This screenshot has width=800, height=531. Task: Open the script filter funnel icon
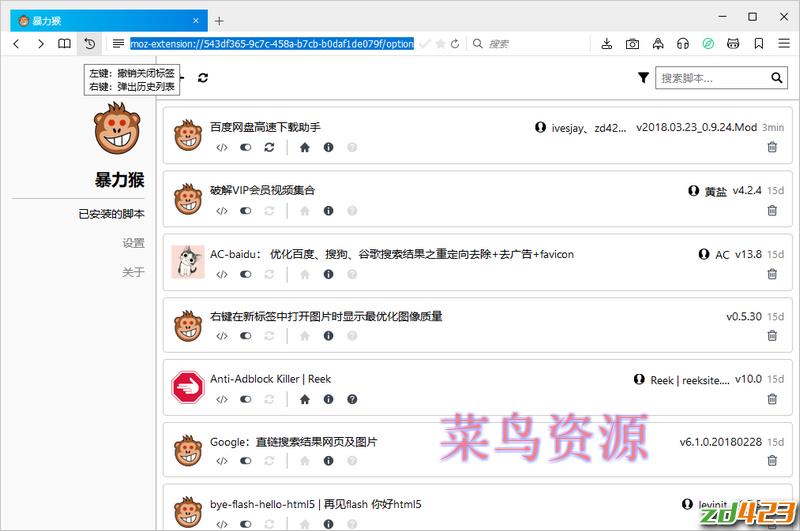pos(643,78)
